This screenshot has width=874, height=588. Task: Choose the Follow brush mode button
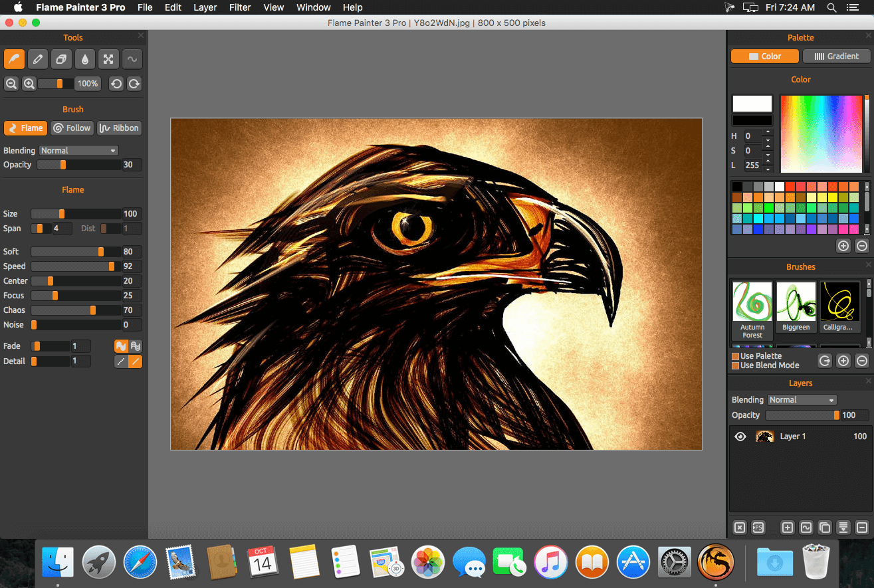pos(72,128)
